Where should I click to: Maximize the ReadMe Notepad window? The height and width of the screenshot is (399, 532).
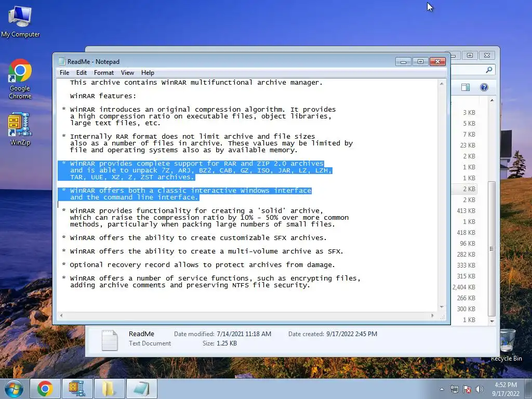(420, 62)
